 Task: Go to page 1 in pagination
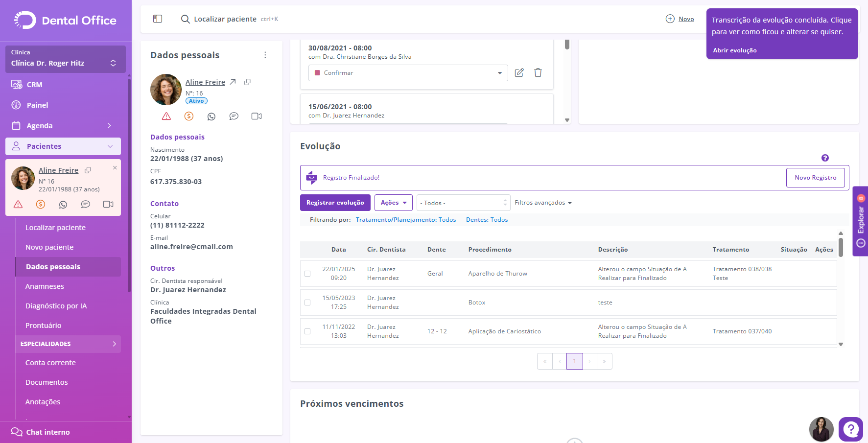click(575, 361)
